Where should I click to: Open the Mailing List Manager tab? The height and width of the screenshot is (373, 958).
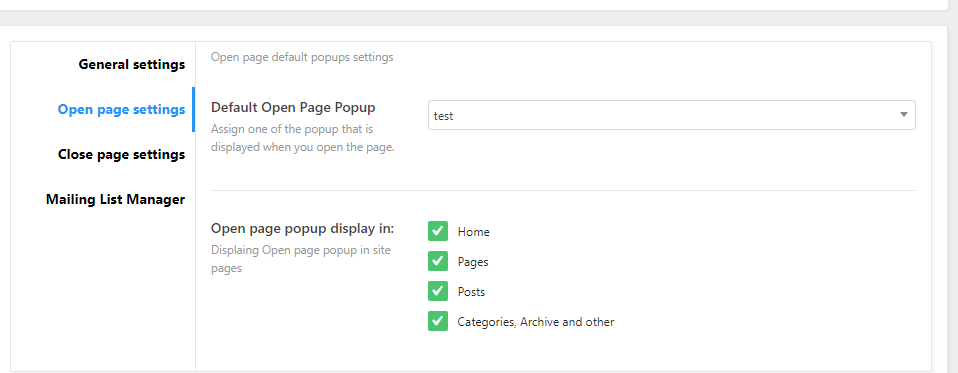[115, 200]
